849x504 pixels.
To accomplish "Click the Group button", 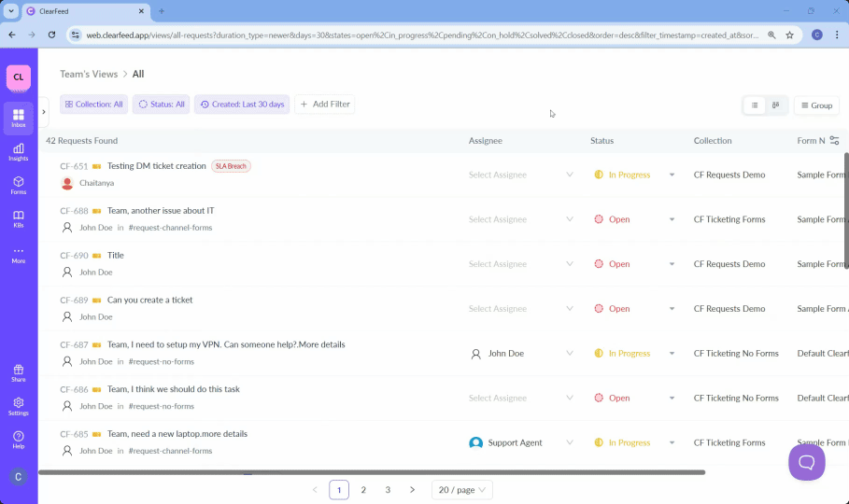I will [816, 105].
